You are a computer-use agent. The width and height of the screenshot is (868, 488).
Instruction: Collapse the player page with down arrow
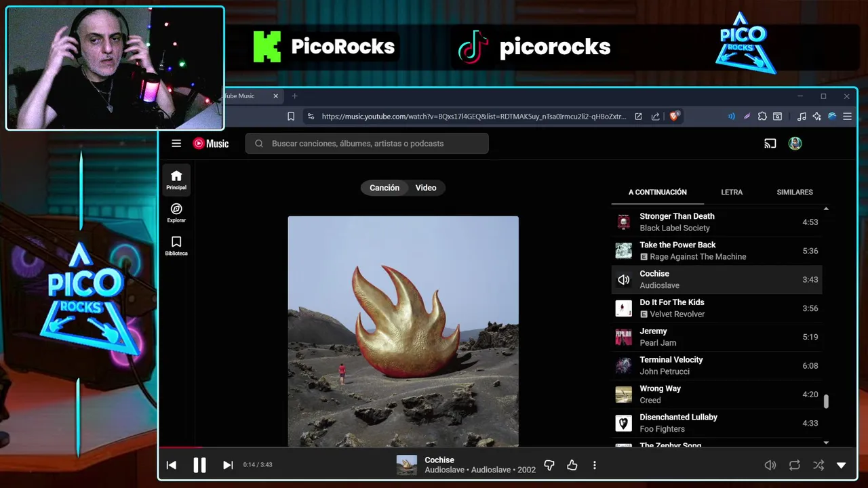[842, 465]
